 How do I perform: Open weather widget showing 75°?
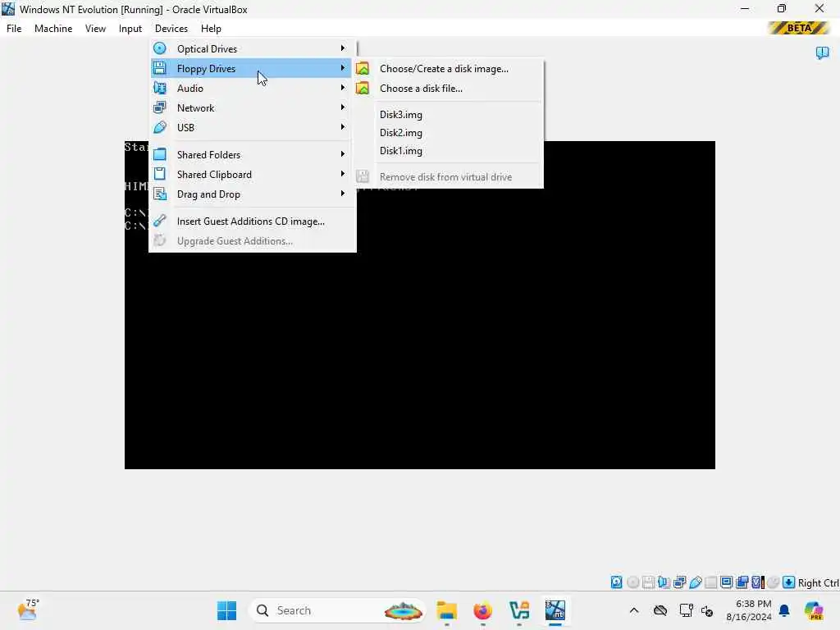(28, 610)
